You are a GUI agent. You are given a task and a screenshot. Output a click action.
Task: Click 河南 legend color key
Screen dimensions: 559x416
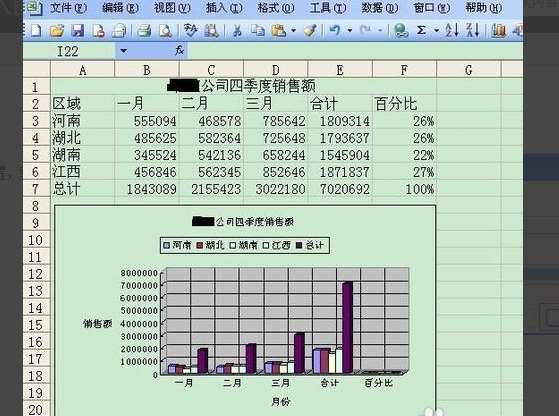point(166,245)
